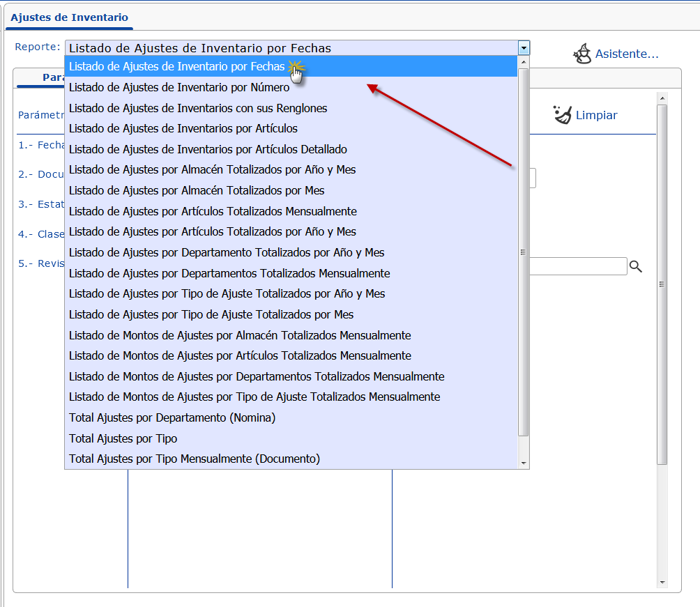Click the Limpiar link
This screenshot has height=607, width=700.
pos(596,115)
